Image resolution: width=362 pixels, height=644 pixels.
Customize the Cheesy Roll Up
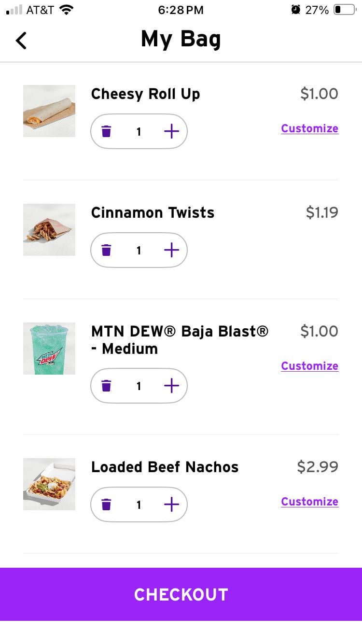309,128
